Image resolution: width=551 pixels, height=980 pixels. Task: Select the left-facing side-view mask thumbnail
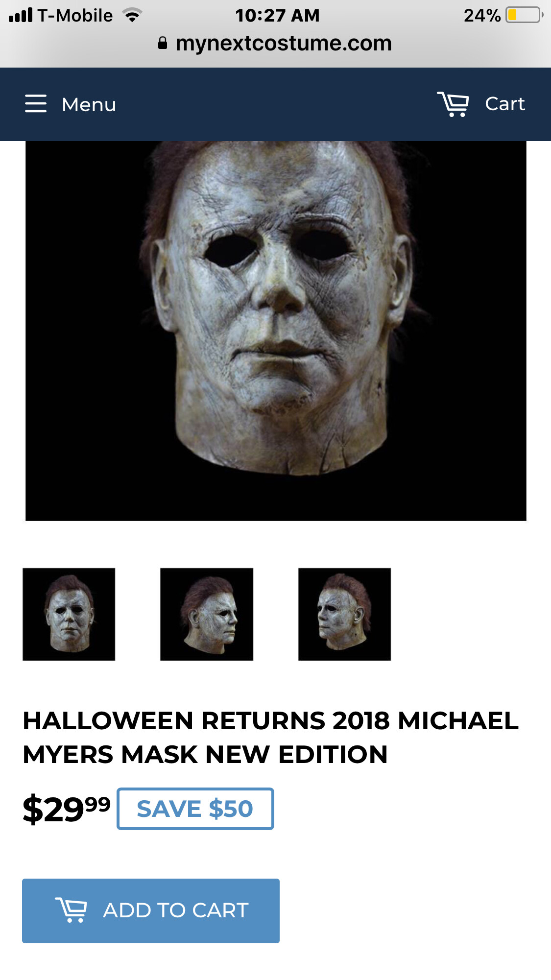344,614
